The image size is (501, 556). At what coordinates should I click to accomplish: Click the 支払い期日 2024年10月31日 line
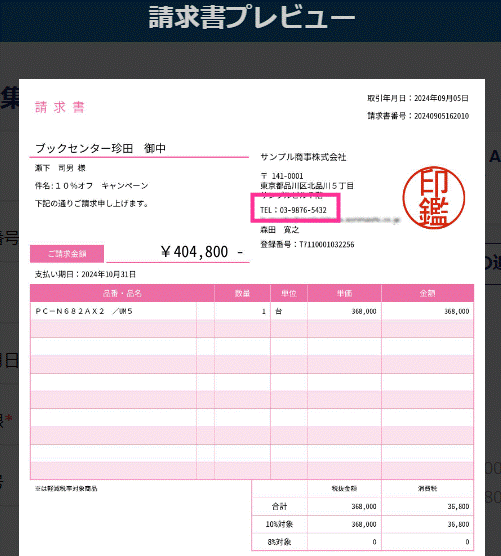(x=85, y=274)
